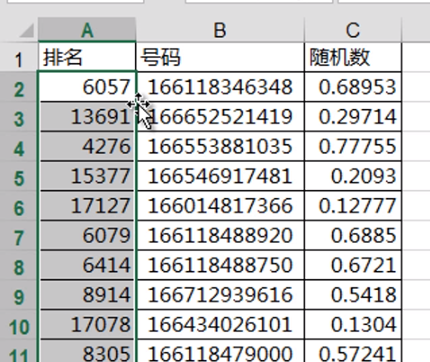
Task: Click header cell 随机数
Action: coord(353,57)
